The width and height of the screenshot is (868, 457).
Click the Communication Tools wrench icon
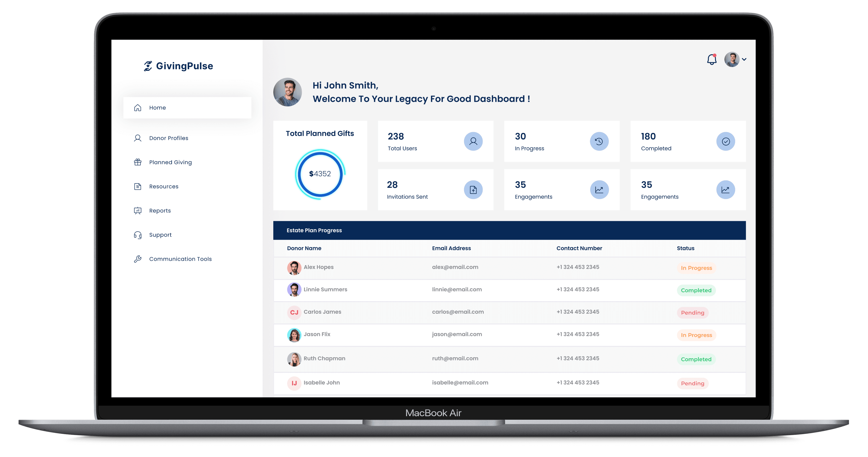tap(137, 259)
